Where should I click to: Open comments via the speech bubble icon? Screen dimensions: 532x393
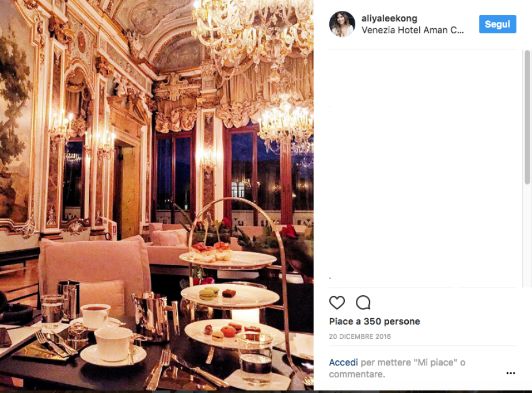point(363,303)
